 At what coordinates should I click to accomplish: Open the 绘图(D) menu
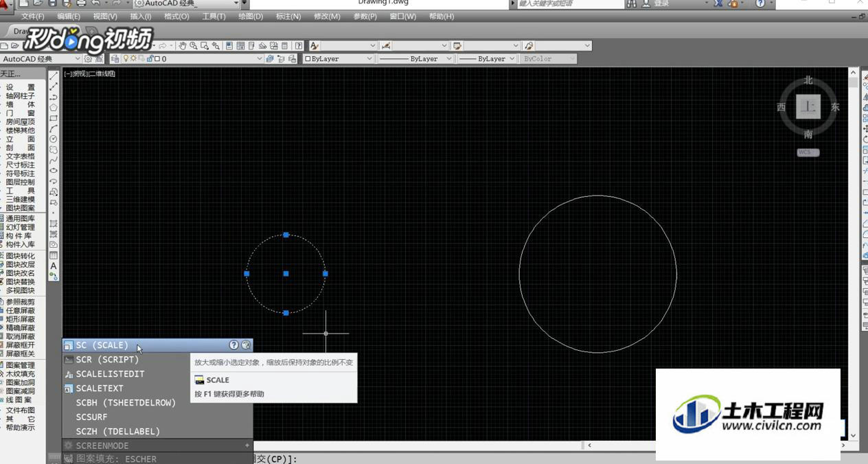pos(251,16)
